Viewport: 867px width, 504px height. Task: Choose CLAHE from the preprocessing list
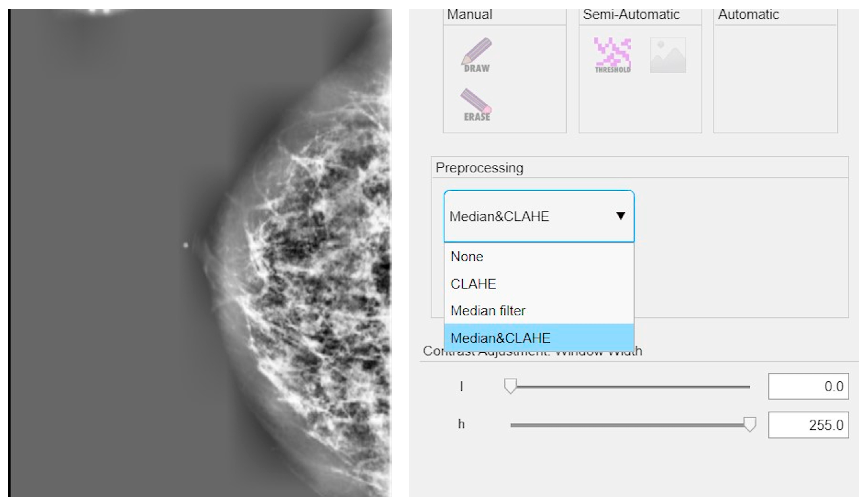pos(473,284)
